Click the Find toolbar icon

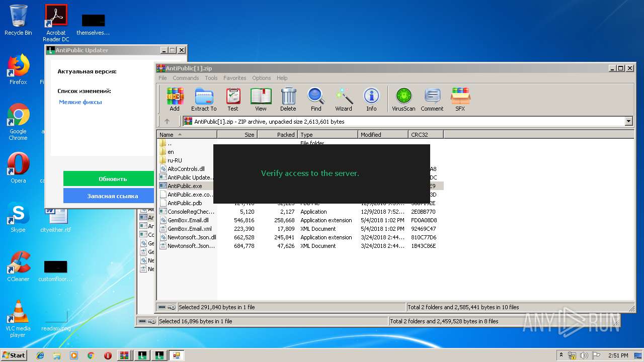316,99
